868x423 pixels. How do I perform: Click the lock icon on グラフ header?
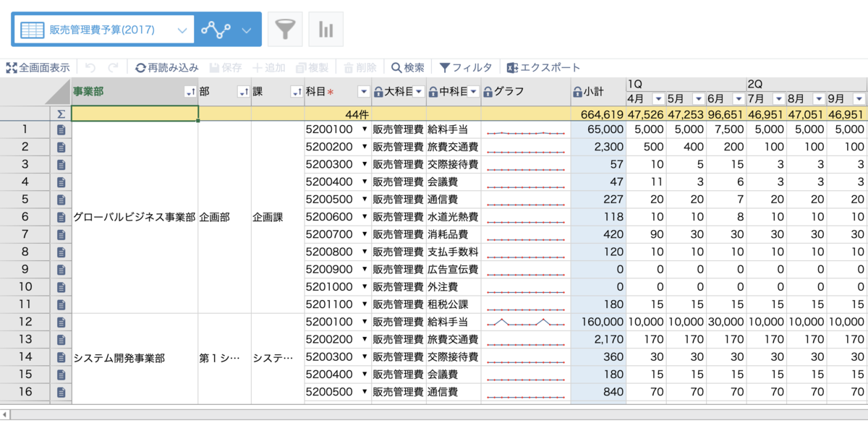488,92
